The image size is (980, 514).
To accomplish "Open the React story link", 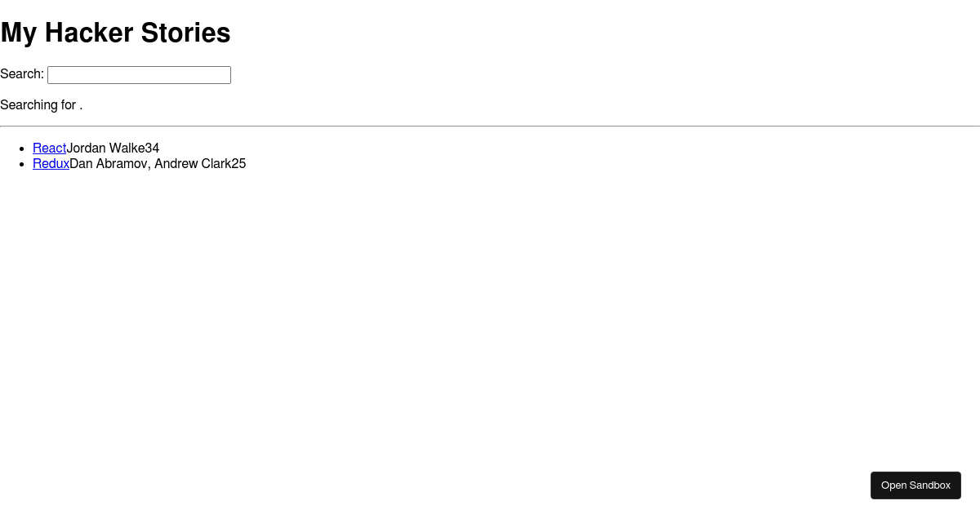I will click(x=49, y=148).
